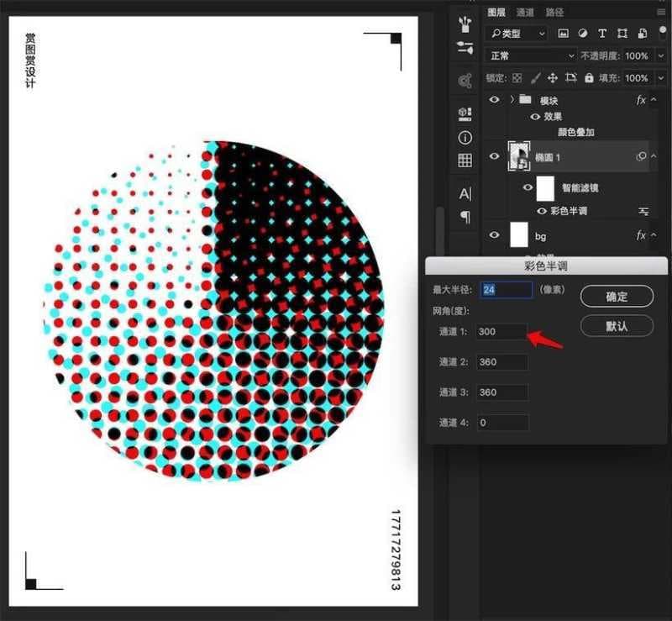This screenshot has width=672, height=621.
Task: Open the Paragraph panel icon
Action: point(465,217)
